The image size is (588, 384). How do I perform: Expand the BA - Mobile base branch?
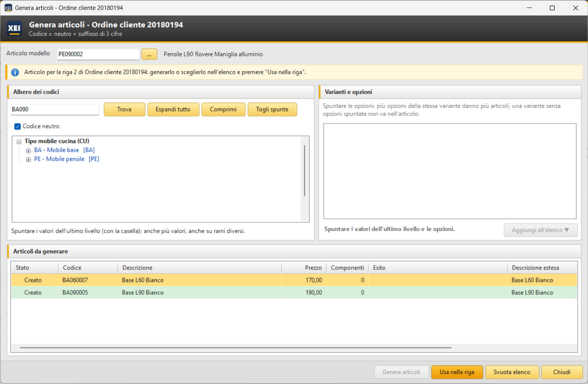(29, 151)
